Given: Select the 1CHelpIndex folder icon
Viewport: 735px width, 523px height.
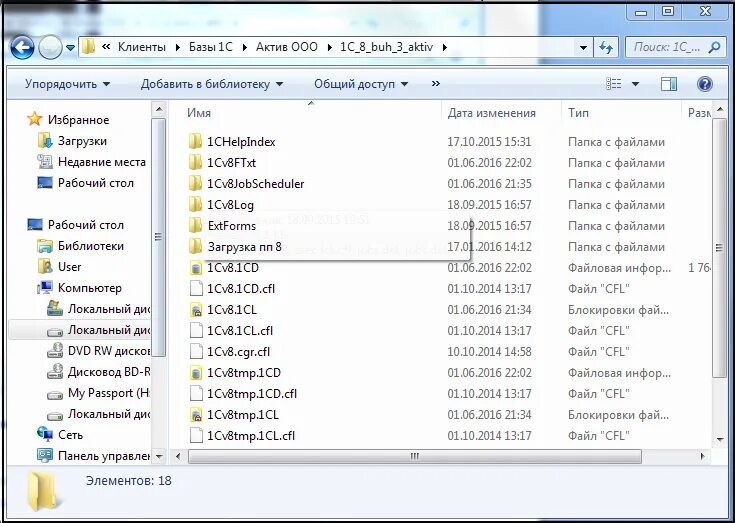Looking at the screenshot, I should [195, 142].
